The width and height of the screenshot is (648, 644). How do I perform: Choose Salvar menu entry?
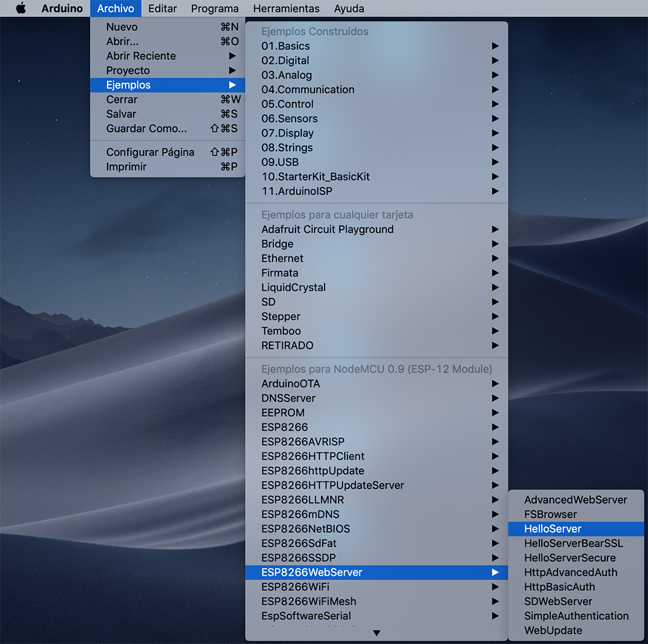[168, 114]
